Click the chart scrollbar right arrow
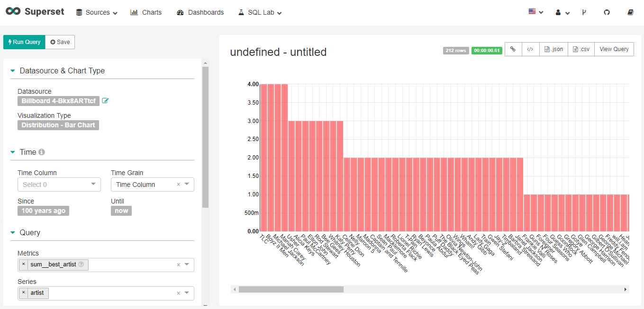Screen dimensions: 644x309 point(626,289)
